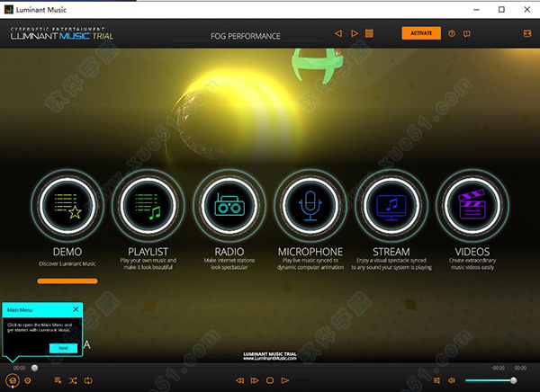Skip to previous track
The height and width of the screenshot is (392, 540).
(239, 380)
